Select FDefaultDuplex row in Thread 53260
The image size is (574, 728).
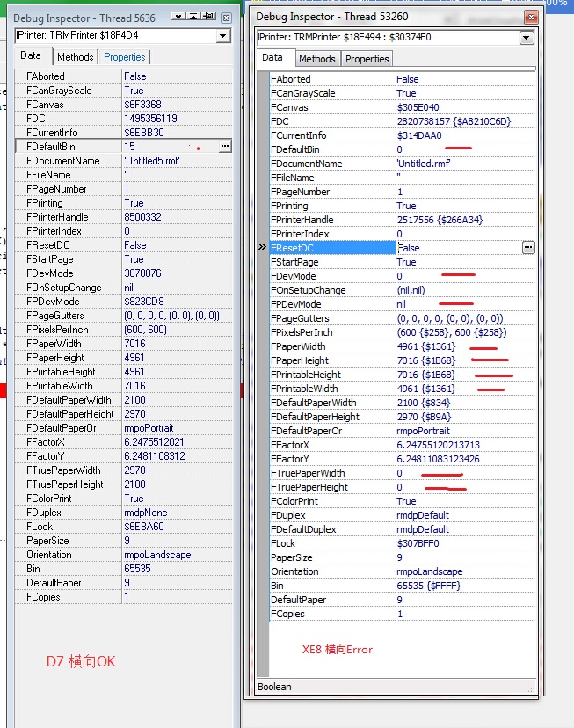click(402, 529)
